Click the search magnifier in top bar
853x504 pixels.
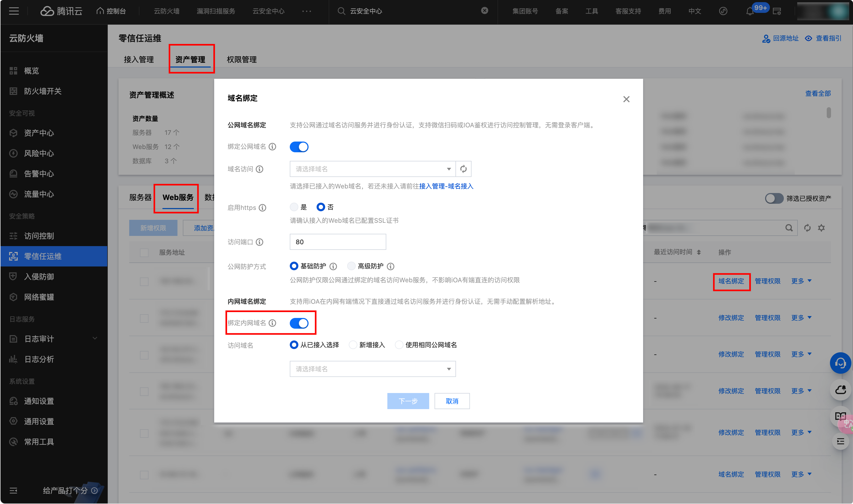tap(341, 11)
